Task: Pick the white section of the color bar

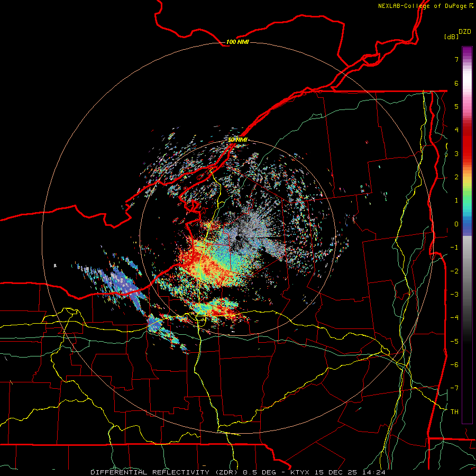Action: pos(467,79)
